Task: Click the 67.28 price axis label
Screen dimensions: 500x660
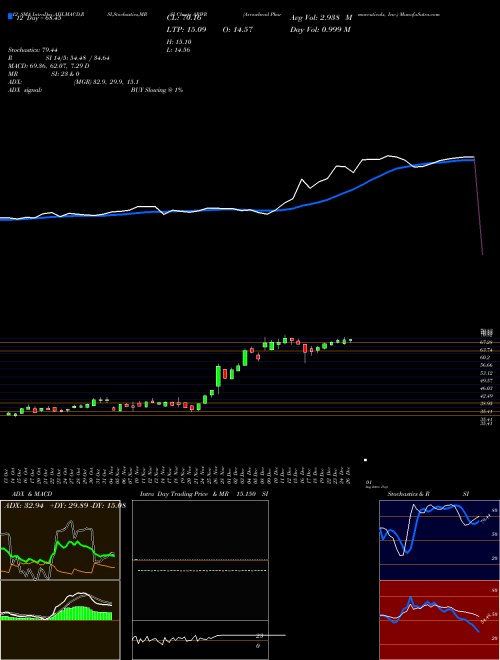Action: pos(486,342)
